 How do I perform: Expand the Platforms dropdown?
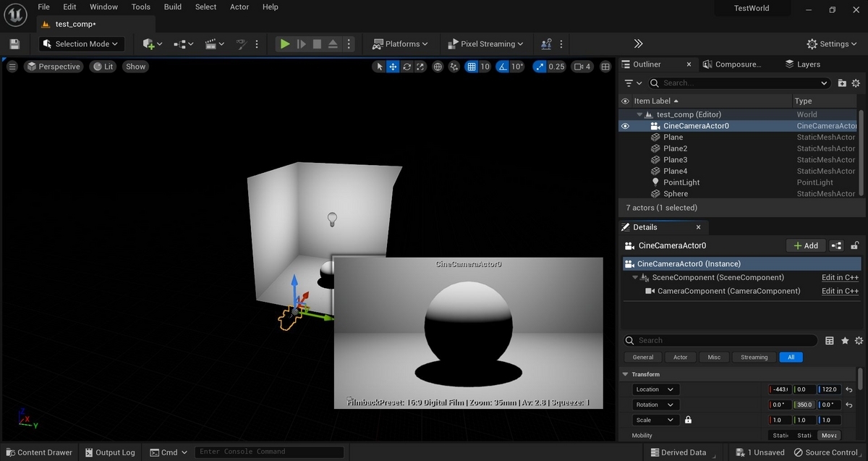tap(400, 44)
